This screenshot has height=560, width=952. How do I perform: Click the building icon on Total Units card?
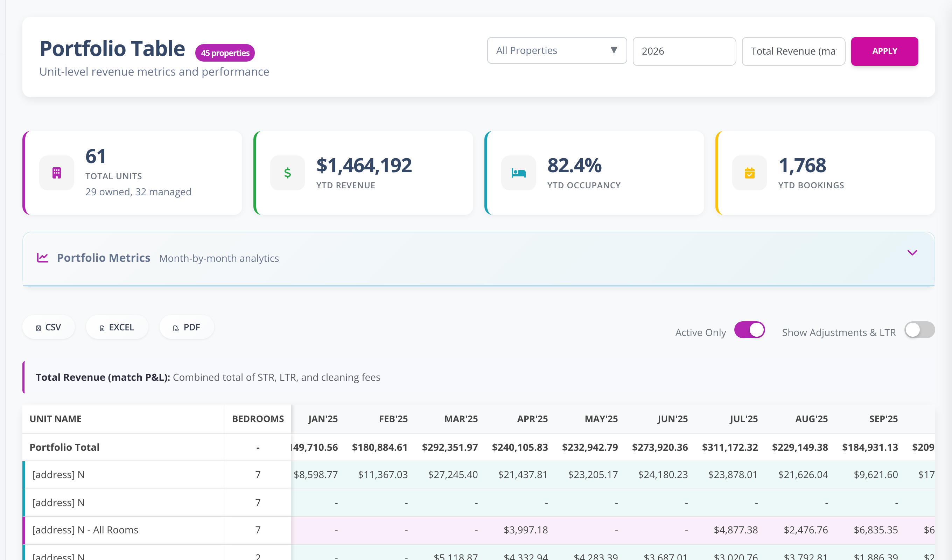coord(57,173)
